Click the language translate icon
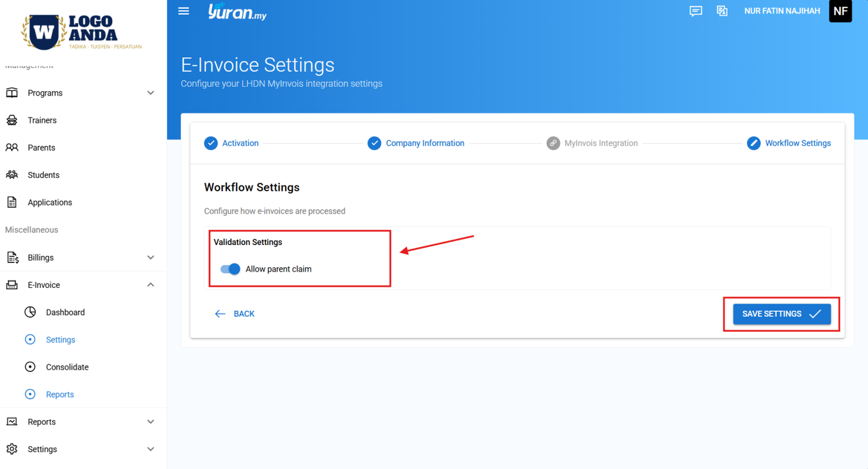This screenshot has height=469, width=868. pos(722,11)
